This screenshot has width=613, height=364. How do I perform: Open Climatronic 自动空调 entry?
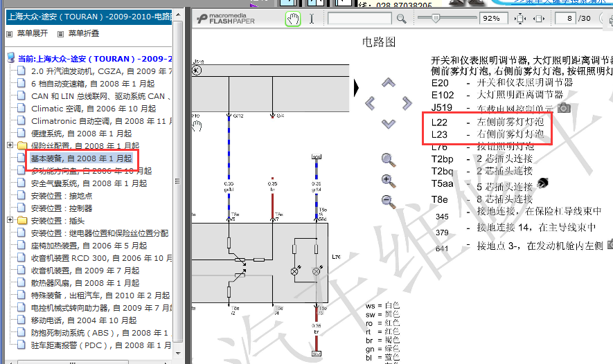coord(101,121)
